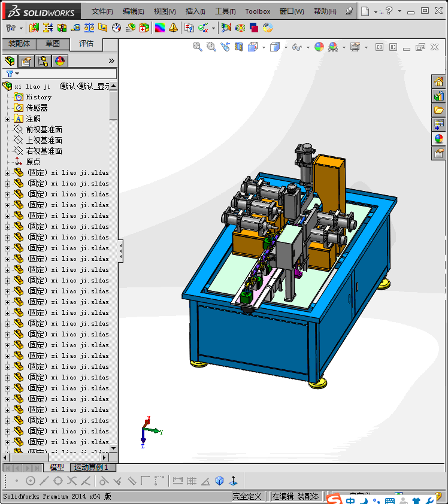Open the DisplayManager color ball tab
Viewport: 448px width, 504px height.
[x=59, y=60]
